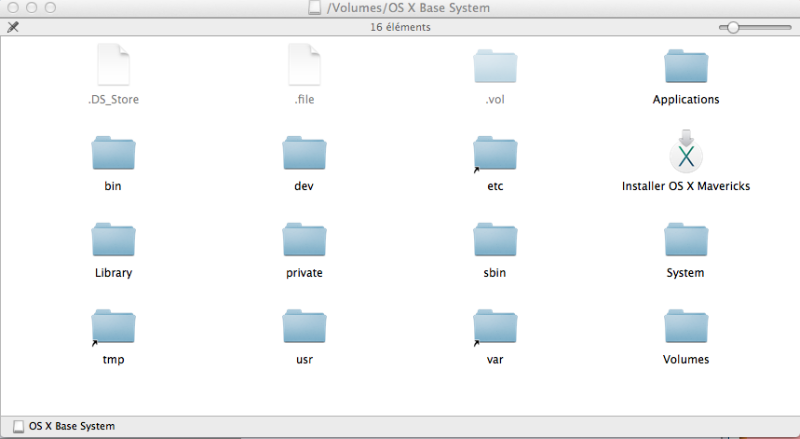Select the hidden .file document
This screenshot has height=439, width=800.
[x=304, y=66]
